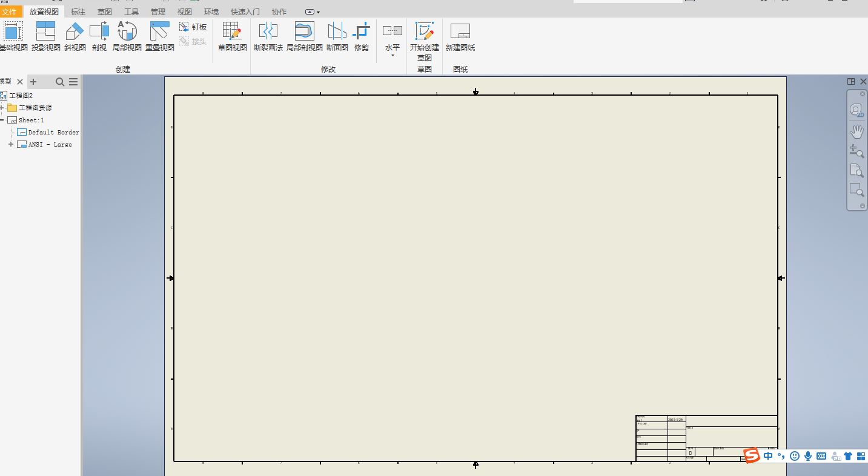This screenshot has width=868, height=476.
Task: Switch to the 放置视图 tab
Action: point(44,12)
